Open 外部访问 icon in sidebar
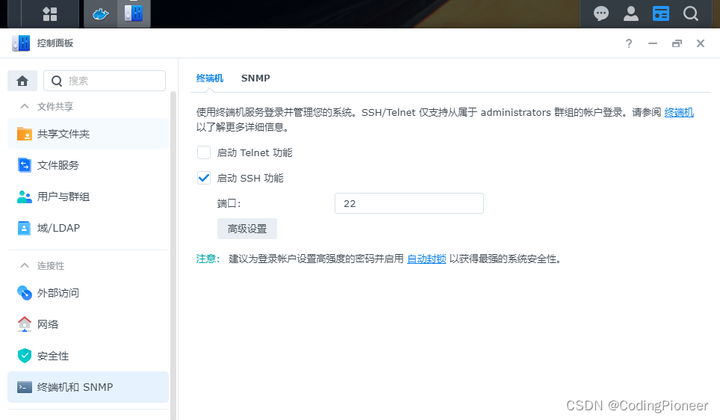The image size is (720, 420). point(24,293)
